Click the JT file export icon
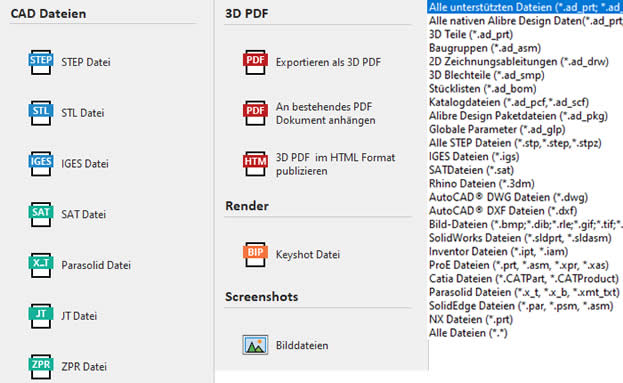Image resolution: width=623 pixels, height=383 pixels. (x=41, y=316)
